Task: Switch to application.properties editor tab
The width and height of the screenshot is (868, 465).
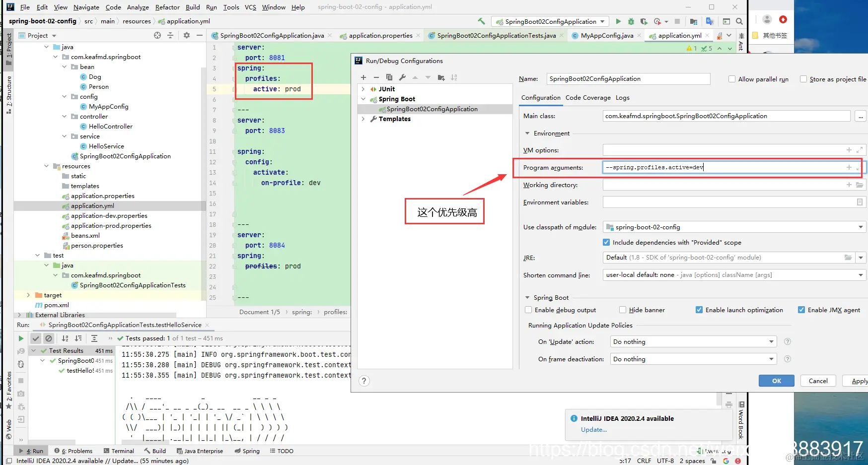Action: pos(380,35)
